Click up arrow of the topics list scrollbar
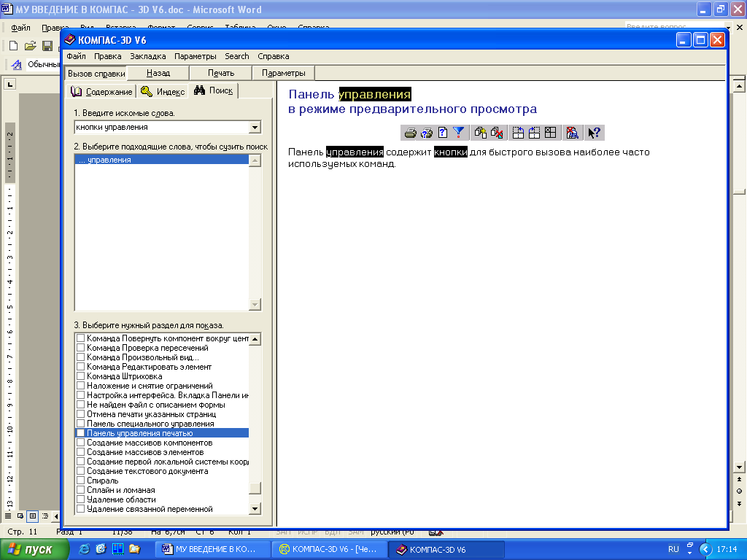The width and height of the screenshot is (747, 560). point(255,339)
